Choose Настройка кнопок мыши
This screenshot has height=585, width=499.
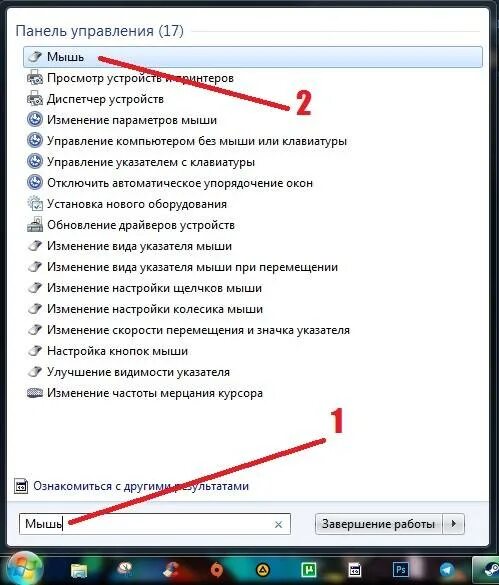117,351
